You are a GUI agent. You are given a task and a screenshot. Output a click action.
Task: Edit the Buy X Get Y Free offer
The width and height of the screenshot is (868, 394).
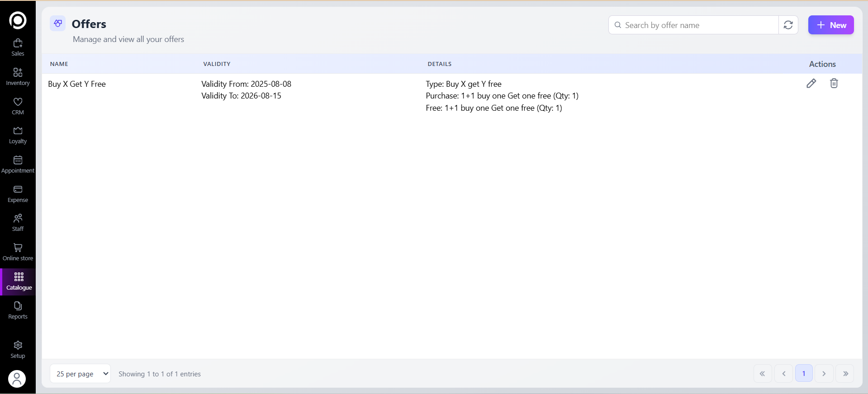[811, 83]
